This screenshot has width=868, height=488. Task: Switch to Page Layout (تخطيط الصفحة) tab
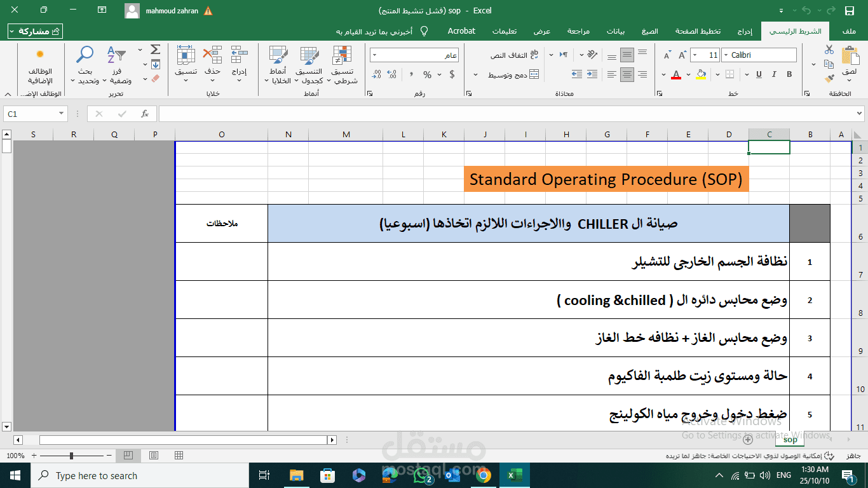tap(698, 30)
